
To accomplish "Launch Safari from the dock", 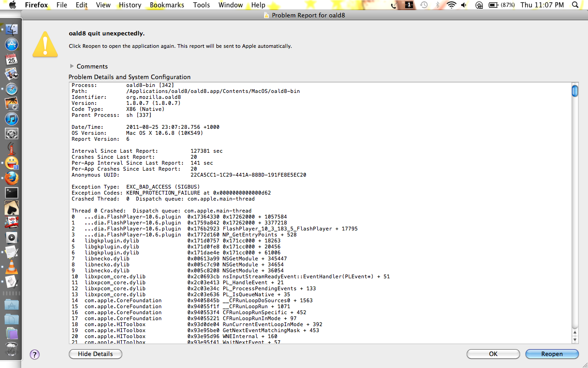I will 11,89.
